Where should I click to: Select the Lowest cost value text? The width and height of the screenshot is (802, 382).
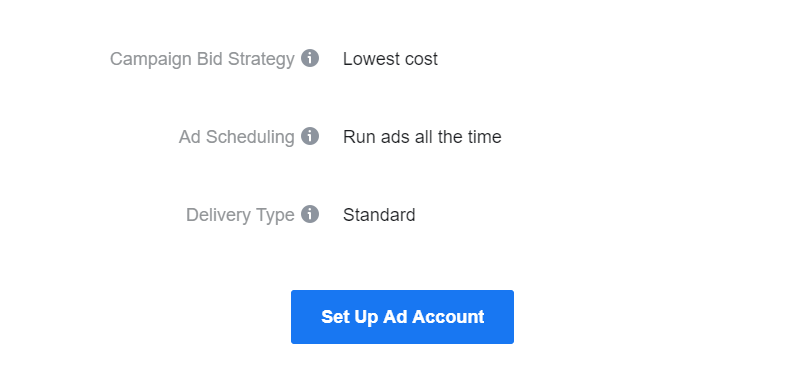(x=390, y=59)
